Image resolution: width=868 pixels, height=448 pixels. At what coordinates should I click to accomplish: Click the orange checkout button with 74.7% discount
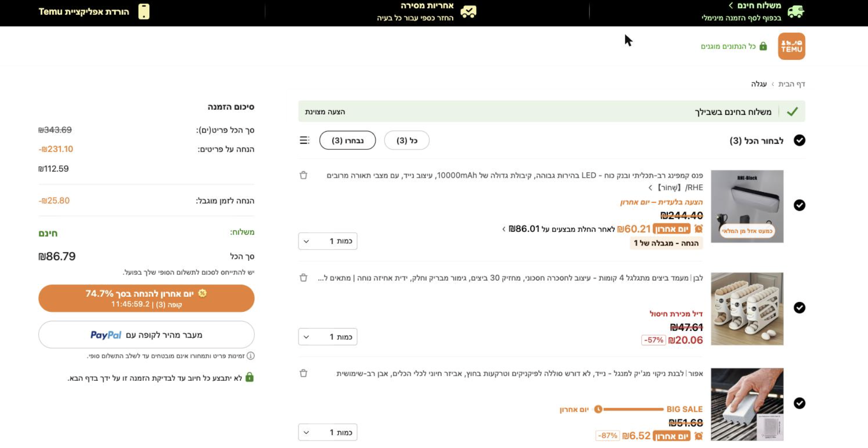pyautogui.click(x=146, y=298)
